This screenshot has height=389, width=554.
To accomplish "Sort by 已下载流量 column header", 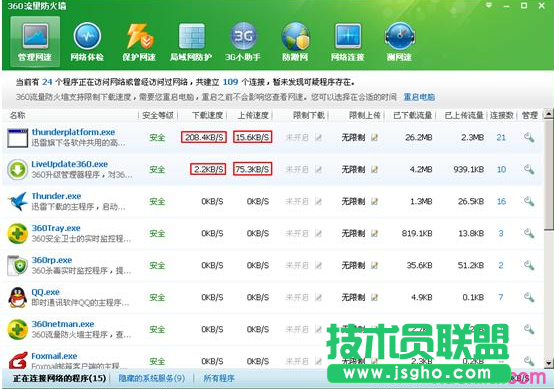I will pos(413,115).
